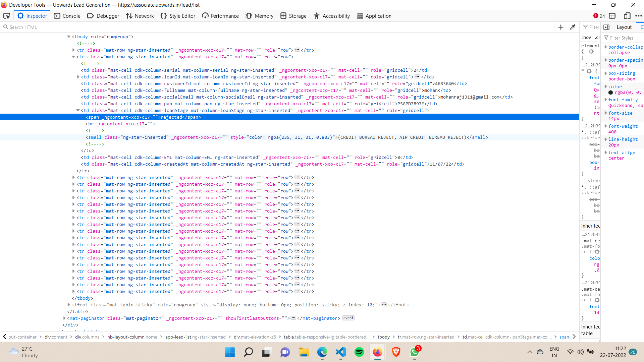Select the span containing 'rejected'
The height and width of the screenshot is (362, 644).
(x=289, y=117)
